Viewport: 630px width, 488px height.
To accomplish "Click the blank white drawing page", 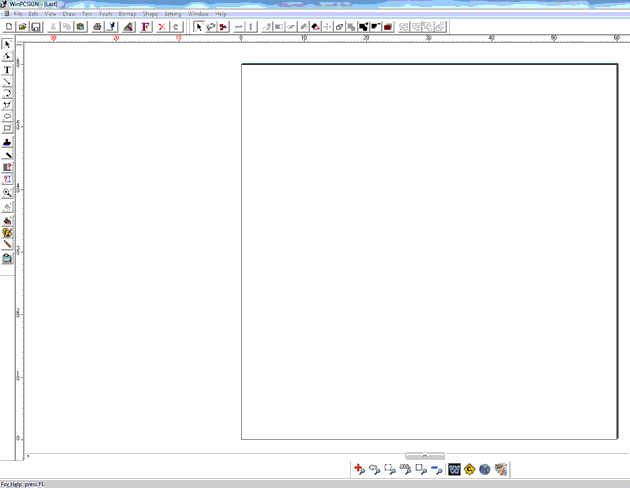I will click(428, 250).
